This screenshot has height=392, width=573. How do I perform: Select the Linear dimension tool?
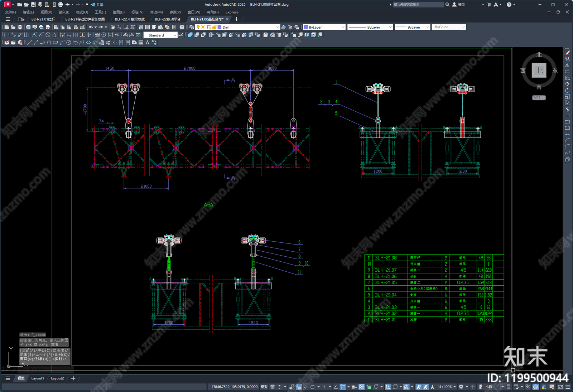(x=6, y=35)
